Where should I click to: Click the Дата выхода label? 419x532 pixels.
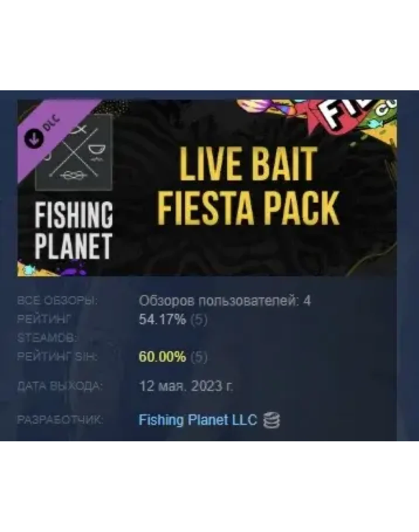point(59,386)
